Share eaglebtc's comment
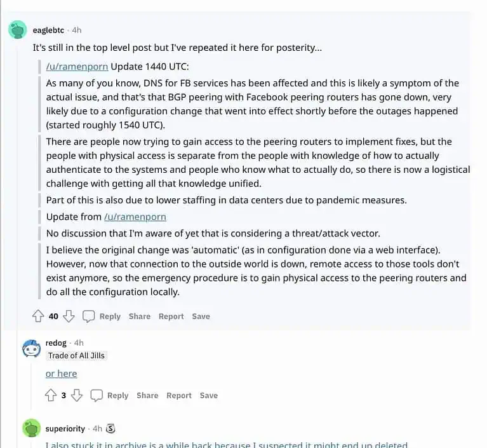 click(x=140, y=316)
